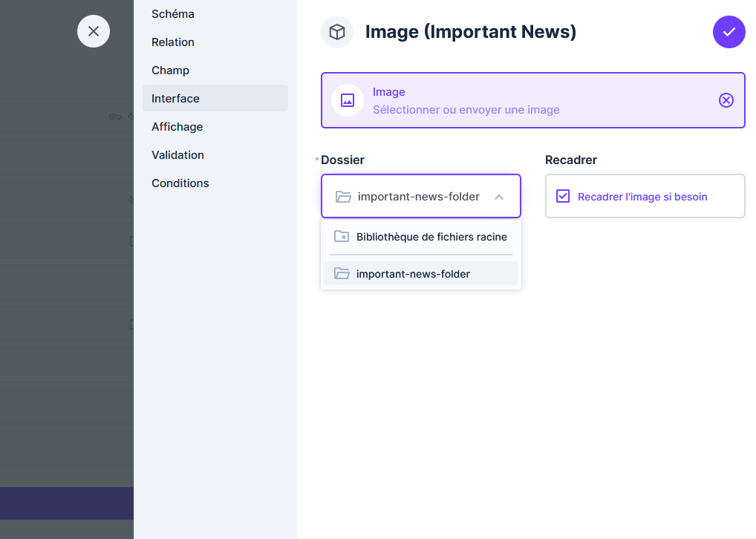Collapse the Dossier dropdown using the chevron
This screenshot has width=756, height=539.
499,197
